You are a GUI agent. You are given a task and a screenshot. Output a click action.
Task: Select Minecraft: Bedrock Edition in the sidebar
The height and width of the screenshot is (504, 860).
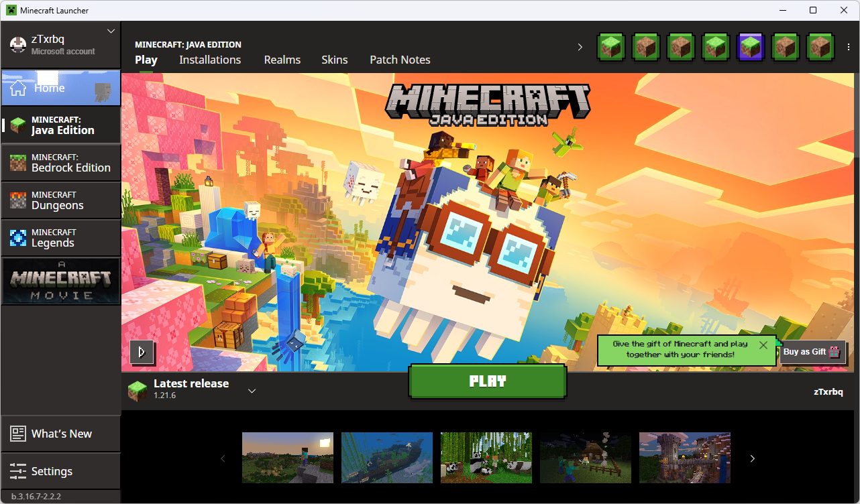coord(61,163)
